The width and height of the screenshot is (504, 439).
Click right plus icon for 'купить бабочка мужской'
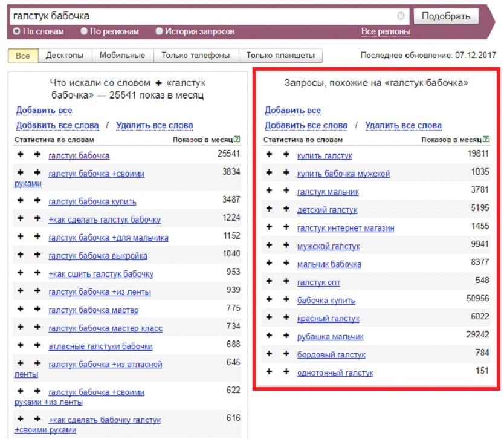[x=286, y=173]
